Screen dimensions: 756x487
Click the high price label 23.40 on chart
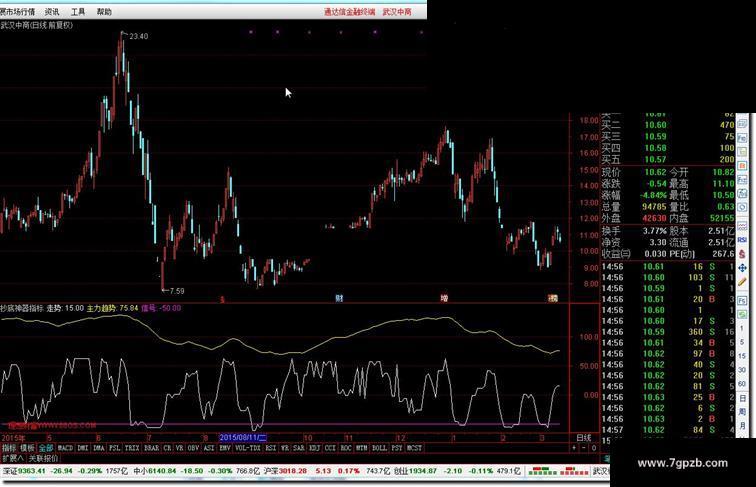[138, 36]
